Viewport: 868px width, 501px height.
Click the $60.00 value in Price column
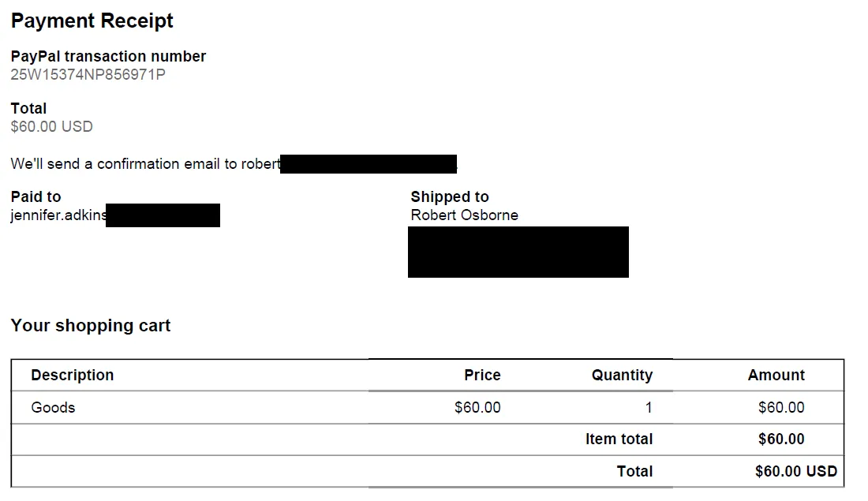pyautogui.click(x=477, y=407)
